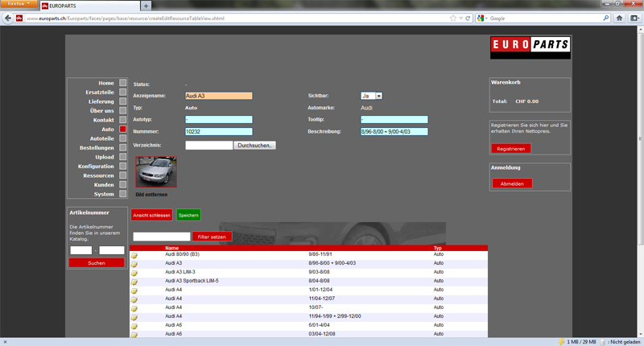Click the site identity icon in address bar
644x346 pixels.
19,18
